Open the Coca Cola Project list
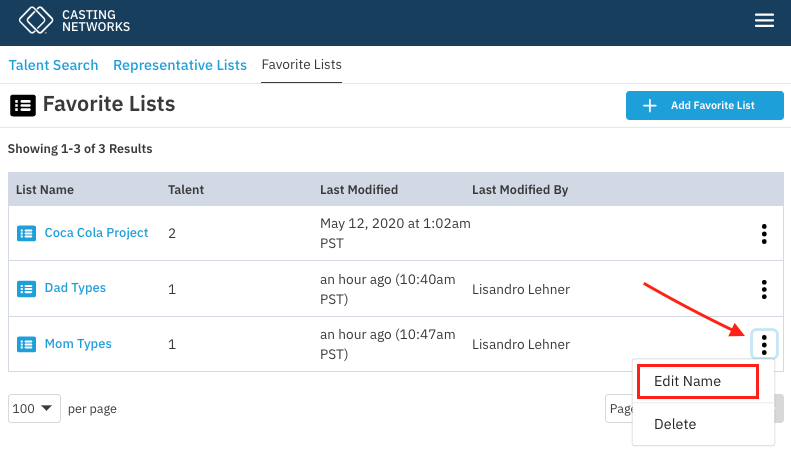This screenshot has height=455, width=791. [96, 233]
